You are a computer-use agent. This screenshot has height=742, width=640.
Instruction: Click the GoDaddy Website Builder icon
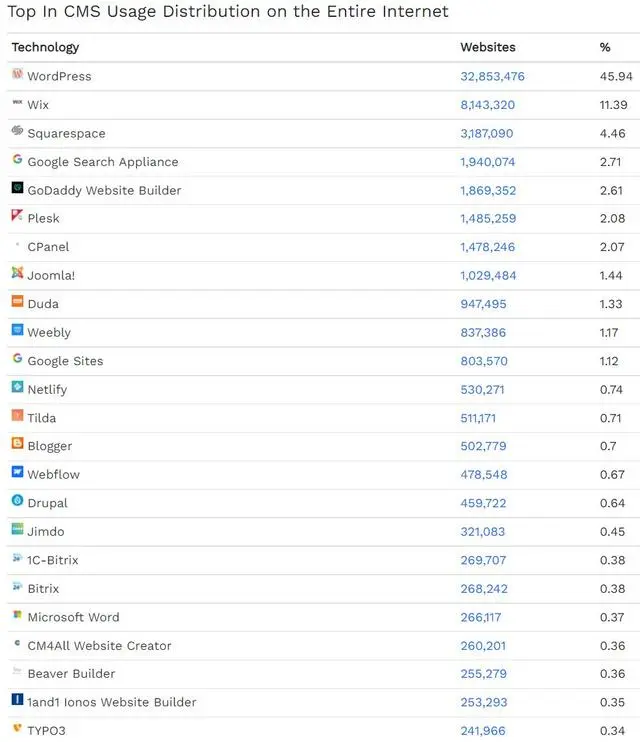click(x=18, y=187)
